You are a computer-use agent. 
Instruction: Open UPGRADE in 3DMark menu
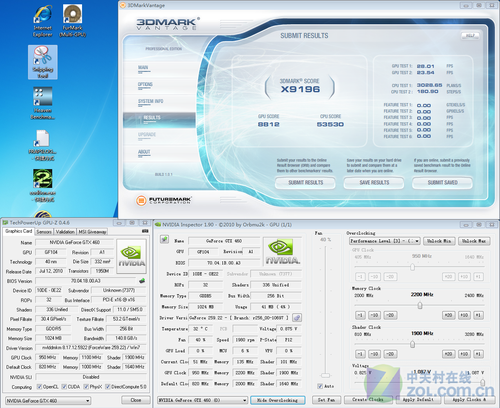[147, 135]
